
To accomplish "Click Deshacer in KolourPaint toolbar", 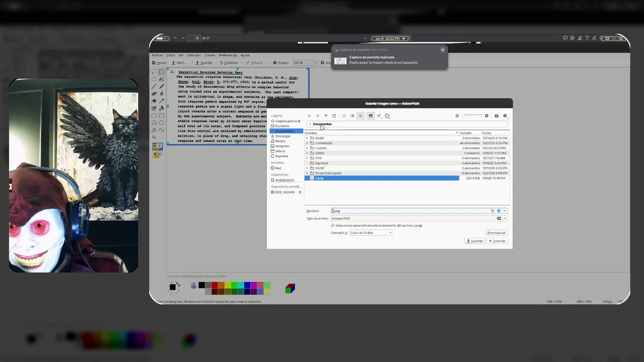I will click(x=228, y=63).
